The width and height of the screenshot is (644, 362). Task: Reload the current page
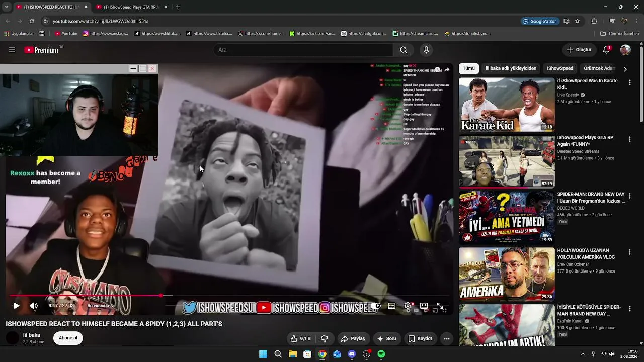coord(32,21)
